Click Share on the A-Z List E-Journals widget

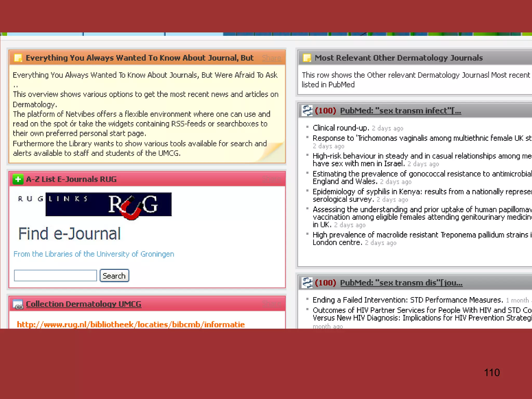tap(271, 179)
